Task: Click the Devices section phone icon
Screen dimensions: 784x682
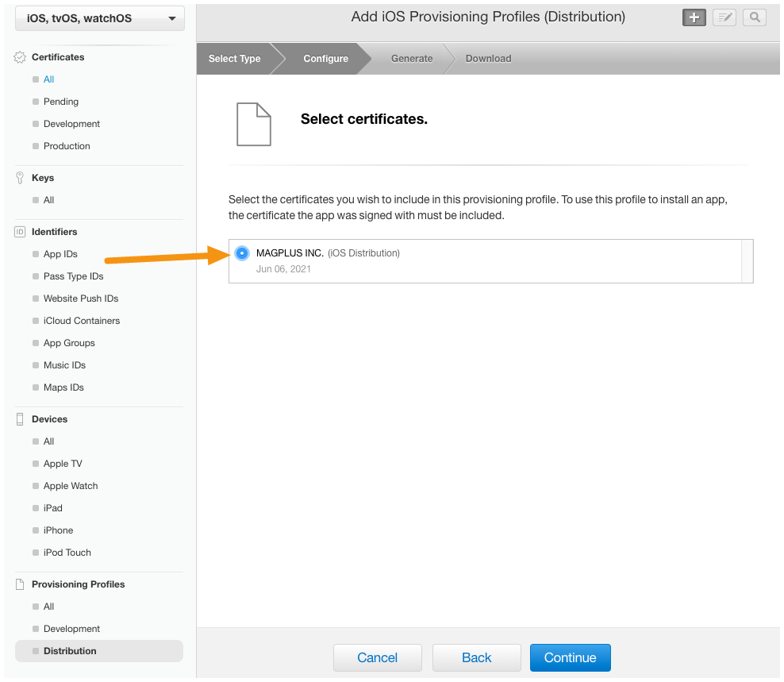Action: click(20, 419)
